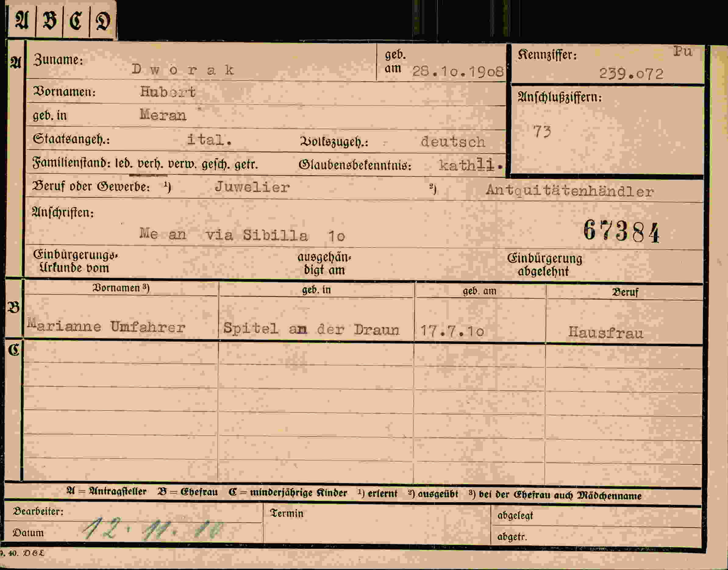Click the address 'via Sibilla 10'
Image resolution: width=728 pixels, height=570 pixels.
point(275,235)
